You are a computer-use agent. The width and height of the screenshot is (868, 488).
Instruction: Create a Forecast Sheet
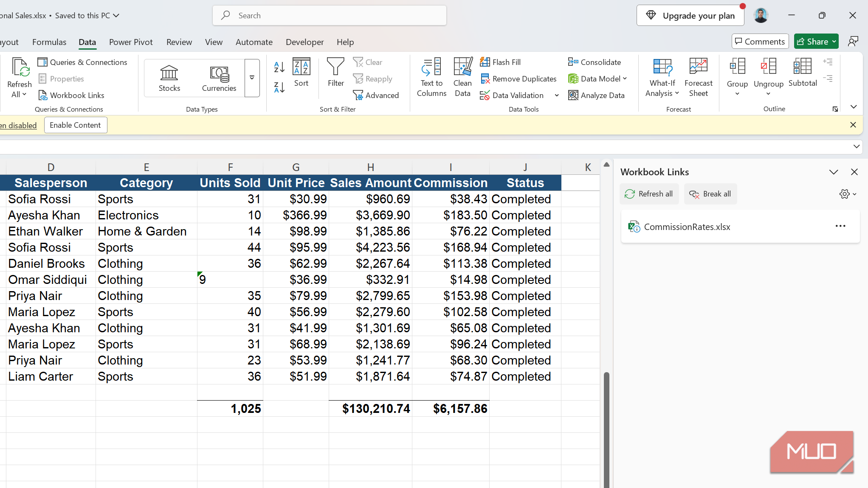pyautogui.click(x=698, y=78)
